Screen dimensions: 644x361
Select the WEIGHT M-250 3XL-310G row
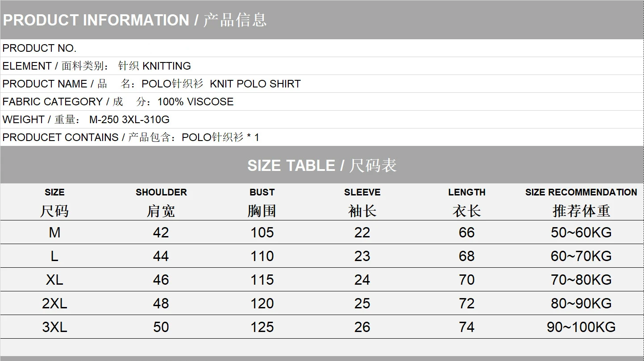86,120
